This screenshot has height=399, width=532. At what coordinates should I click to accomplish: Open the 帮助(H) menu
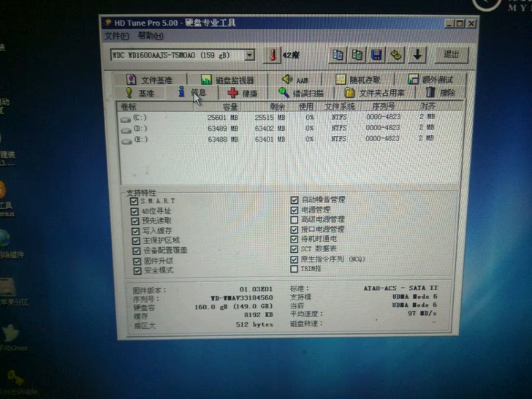pos(151,36)
